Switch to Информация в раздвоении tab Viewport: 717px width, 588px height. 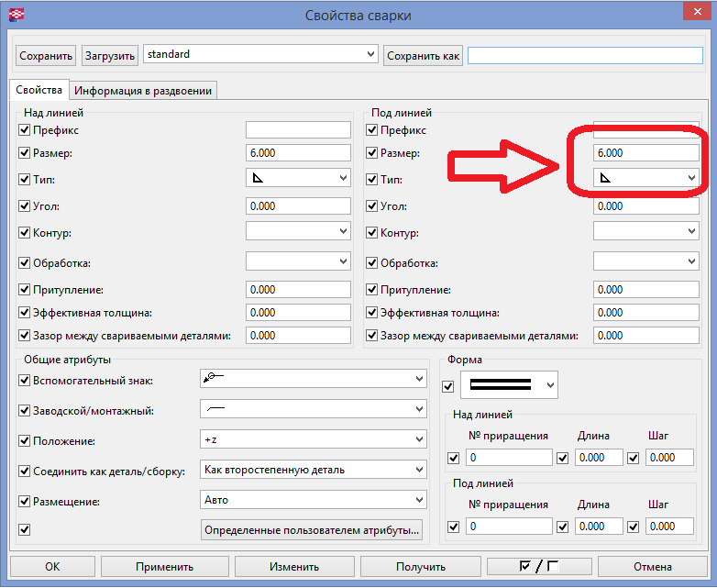click(x=144, y=90)
